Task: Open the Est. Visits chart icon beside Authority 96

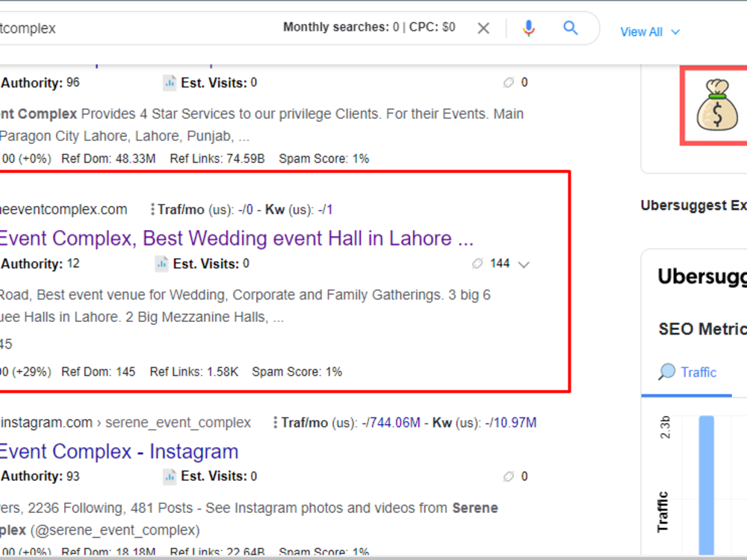Action: [x=170, y=83]
